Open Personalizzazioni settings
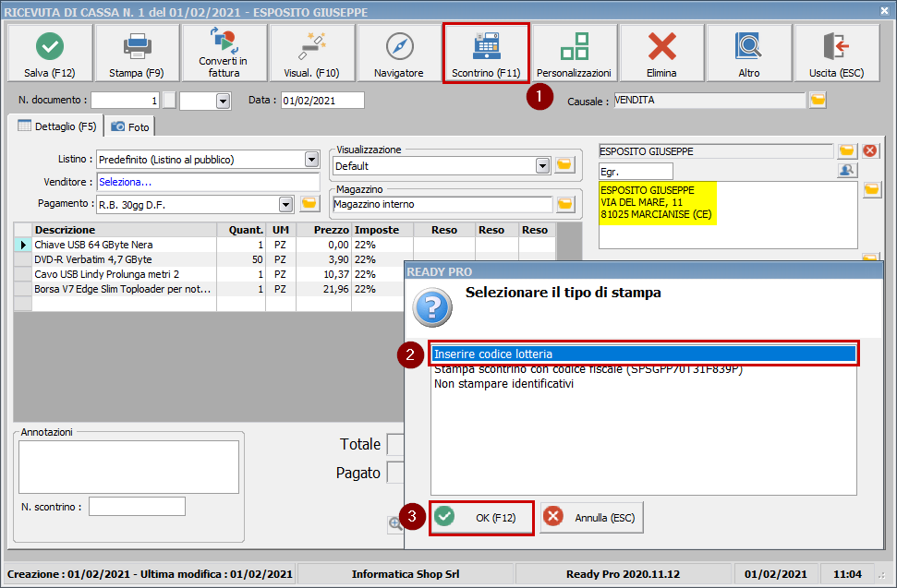 [x=574, y=53]
